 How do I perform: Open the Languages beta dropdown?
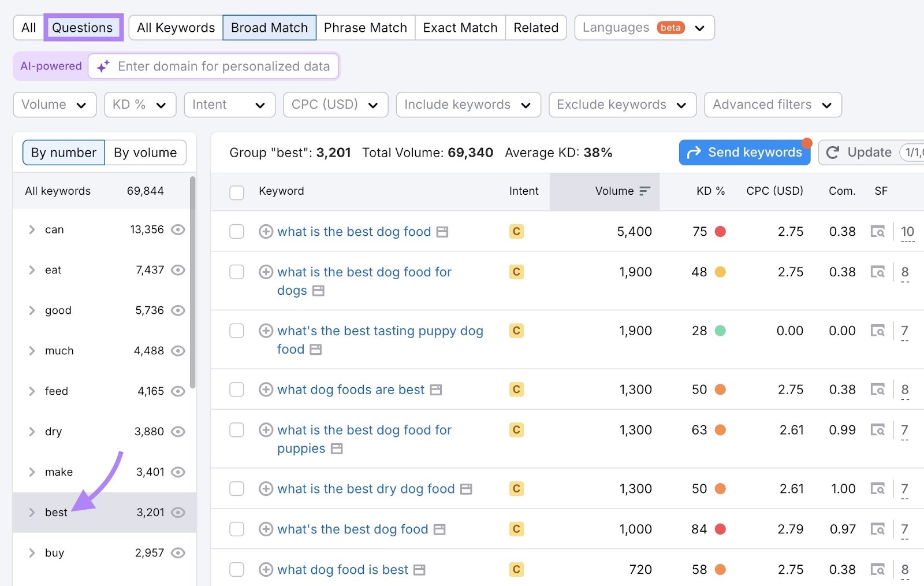click(x=644, y=27)
